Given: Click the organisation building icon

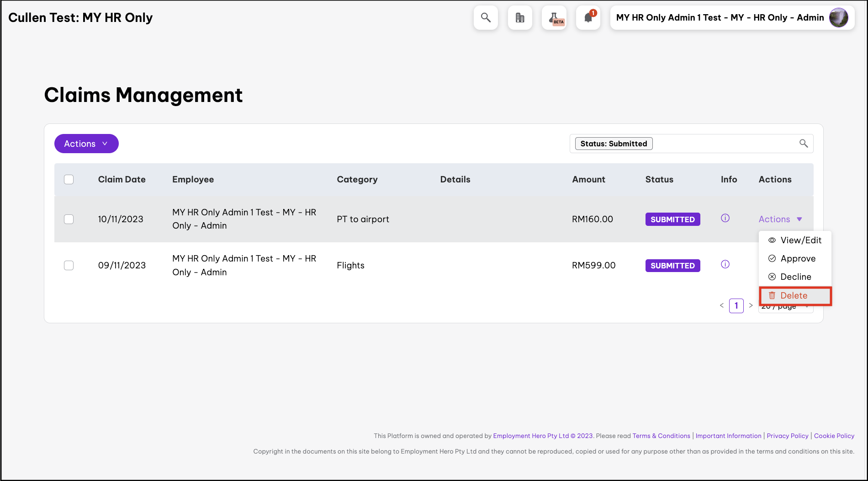Looking at the screenshot, I should tap(520, 18).
